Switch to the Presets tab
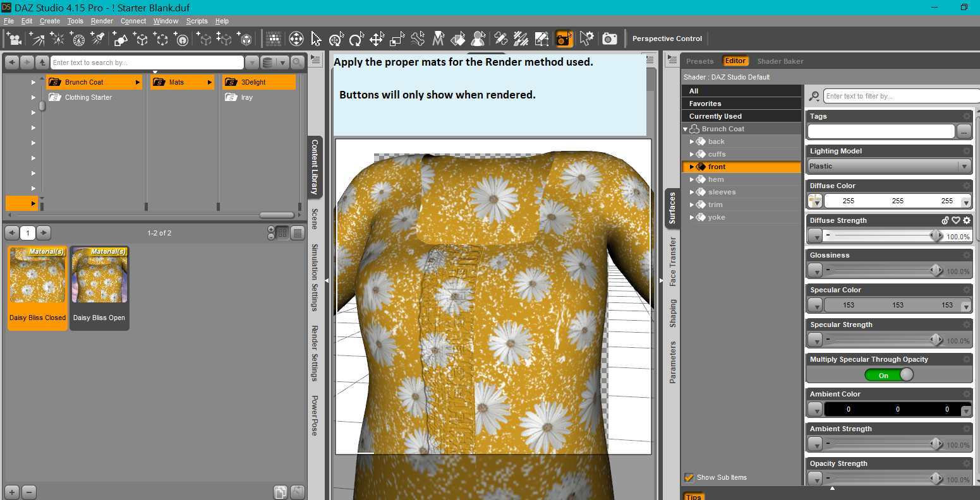The height and width of the screenshot is (500, 980). click(x=700, y=61)
